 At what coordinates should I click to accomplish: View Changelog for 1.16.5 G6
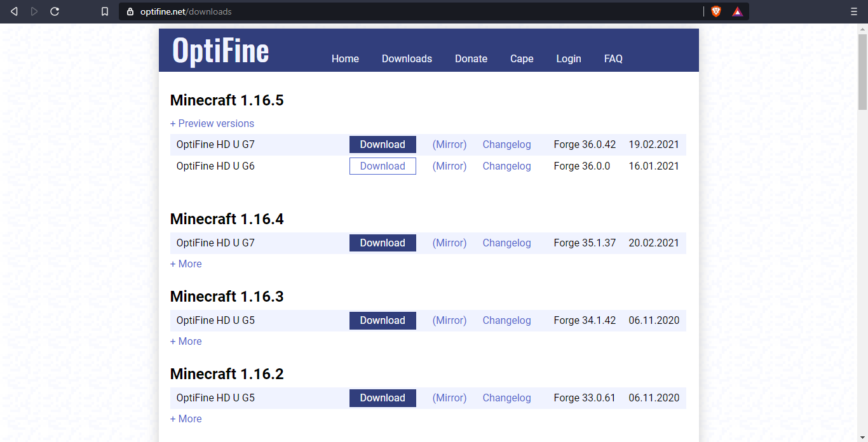[506, 166]
